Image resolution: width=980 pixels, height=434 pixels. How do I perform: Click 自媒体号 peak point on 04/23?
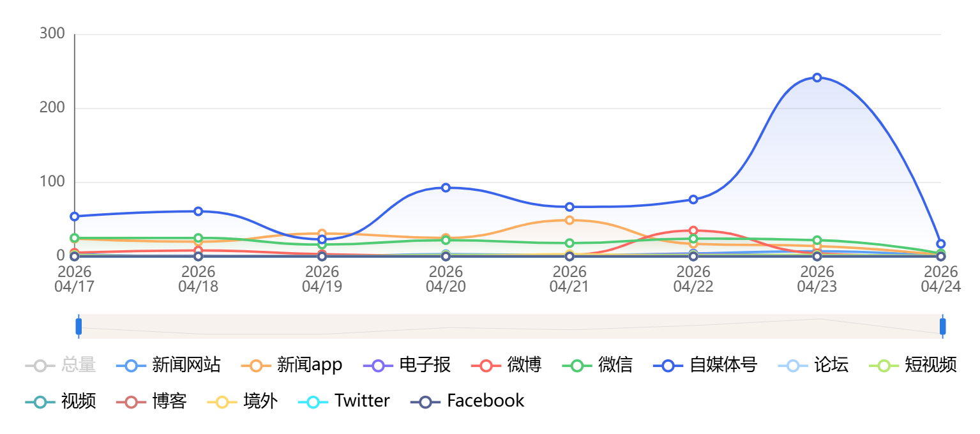[817, 78]
